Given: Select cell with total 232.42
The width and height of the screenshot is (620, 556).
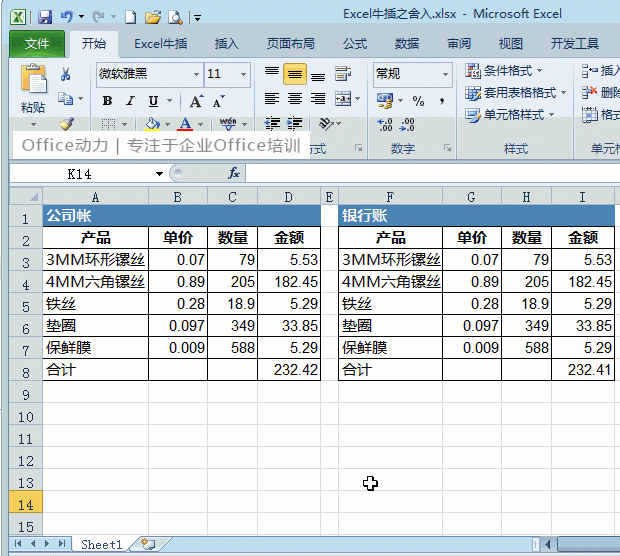Looking at the screenshot, I should [x=289, y=370].
